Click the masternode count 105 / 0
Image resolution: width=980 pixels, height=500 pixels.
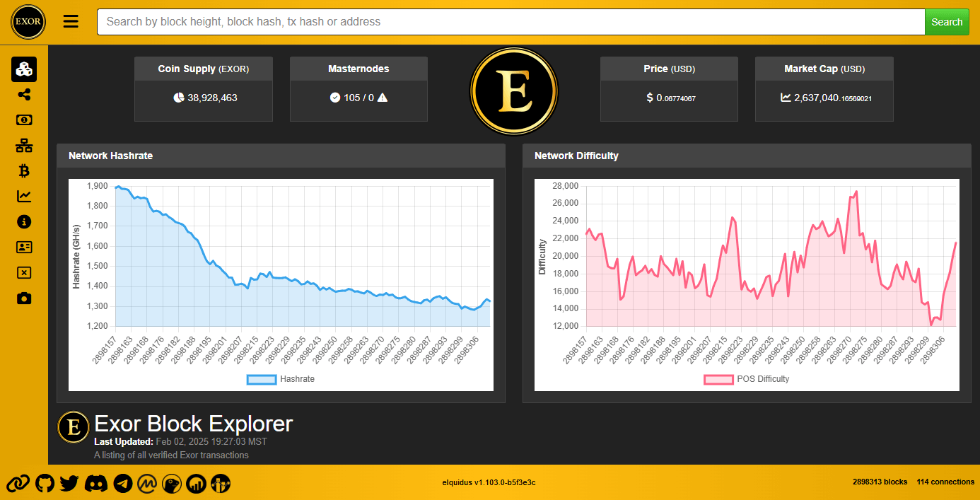click(358, 98)
